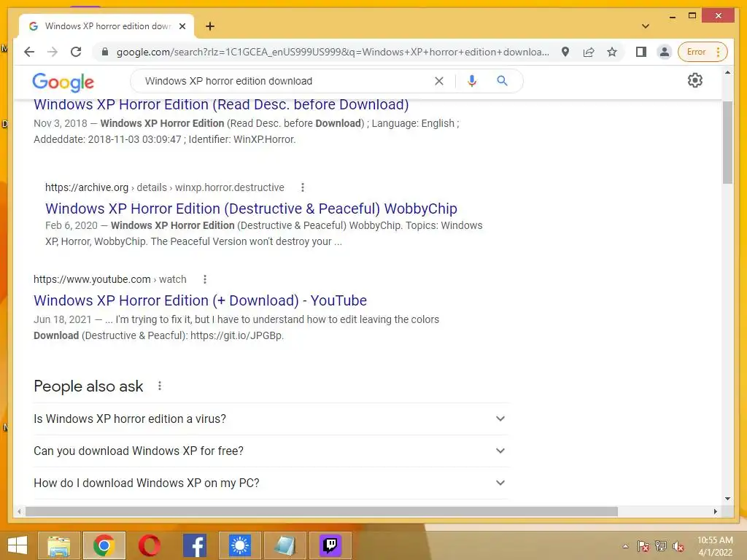Open the sun weather app in taskbar
The height and width of the screenshot is (560, 747).
[x=239, y=545]
